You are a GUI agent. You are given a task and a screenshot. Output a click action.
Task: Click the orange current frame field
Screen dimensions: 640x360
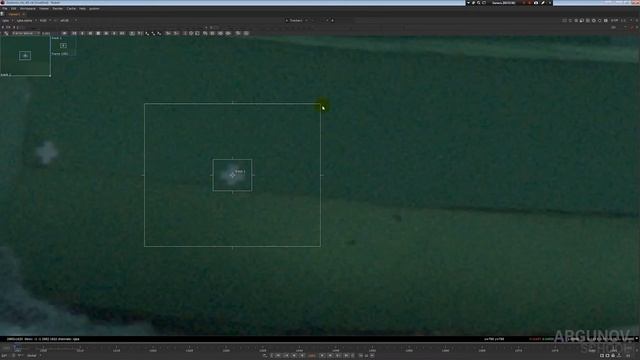click(x=312, y=356)
